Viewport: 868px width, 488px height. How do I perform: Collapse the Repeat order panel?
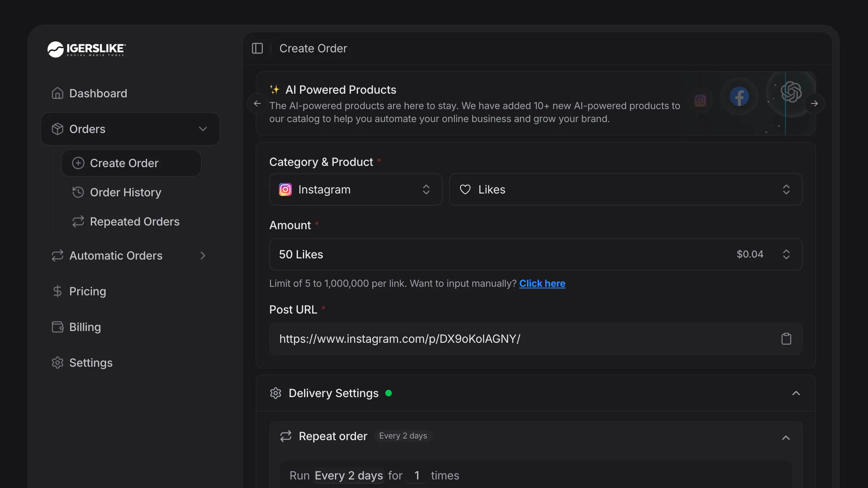tap(786, 438)
